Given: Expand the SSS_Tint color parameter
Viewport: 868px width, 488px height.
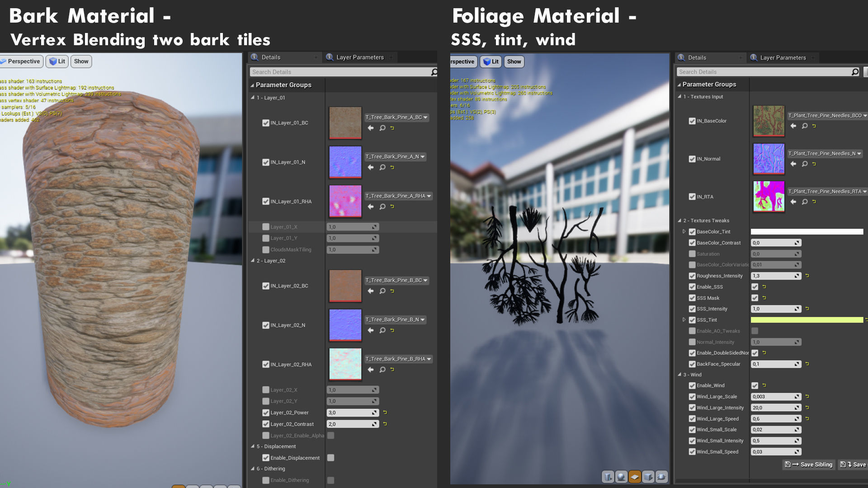Looking at the screenshot, I should click(x=684, y=320).
